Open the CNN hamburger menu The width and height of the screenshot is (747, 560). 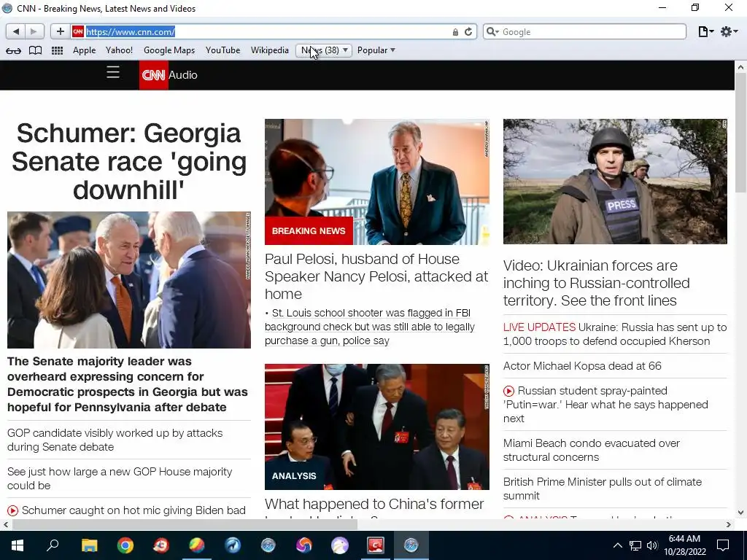(113, 72)
